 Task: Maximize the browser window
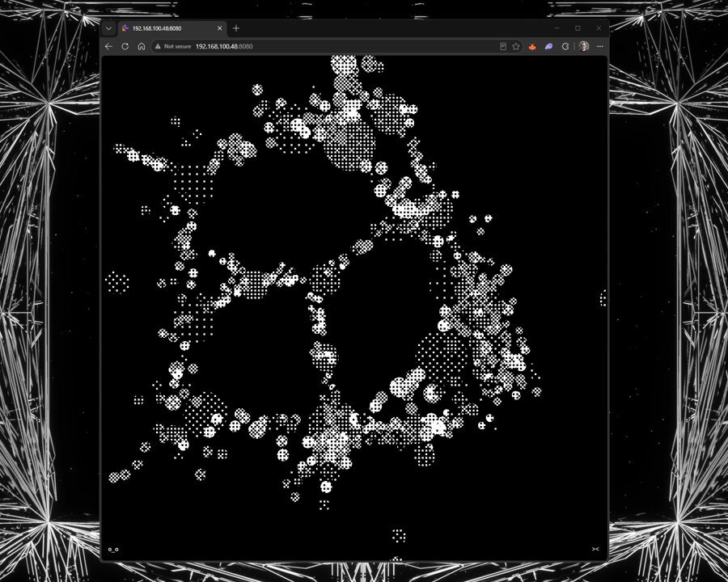tap(578, 28)
